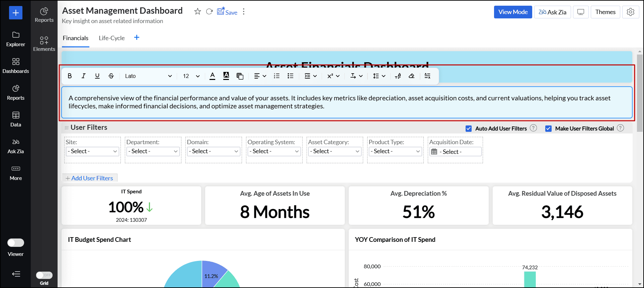This screenshot has width=644, height=288.
Task: Insert a numbered list
Action: pos(276,76)
